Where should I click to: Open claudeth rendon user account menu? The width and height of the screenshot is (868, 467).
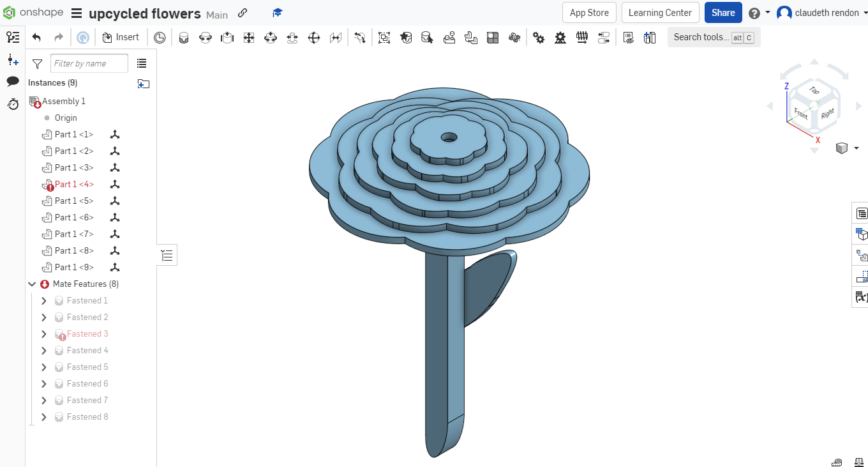(822, 13)
